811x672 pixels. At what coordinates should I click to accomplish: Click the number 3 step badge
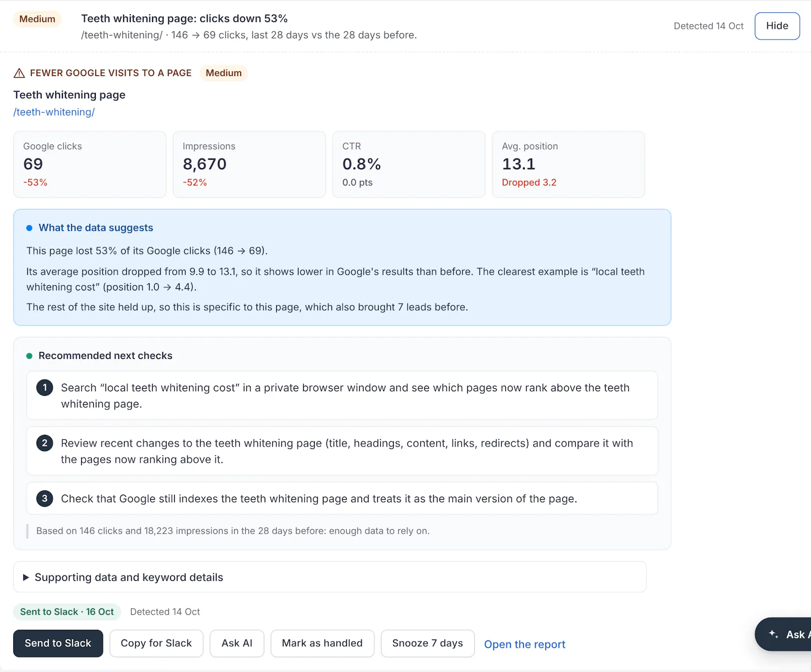point(45,499)
